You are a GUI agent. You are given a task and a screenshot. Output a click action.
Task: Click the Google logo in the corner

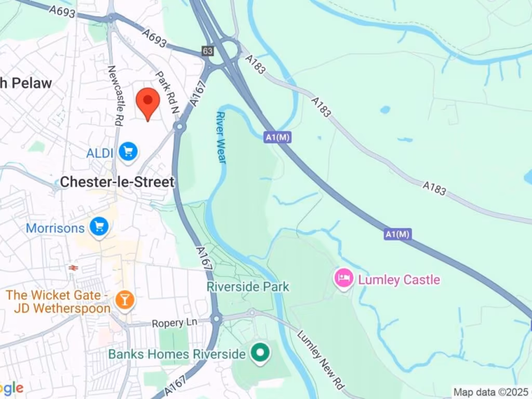(11, 389)
